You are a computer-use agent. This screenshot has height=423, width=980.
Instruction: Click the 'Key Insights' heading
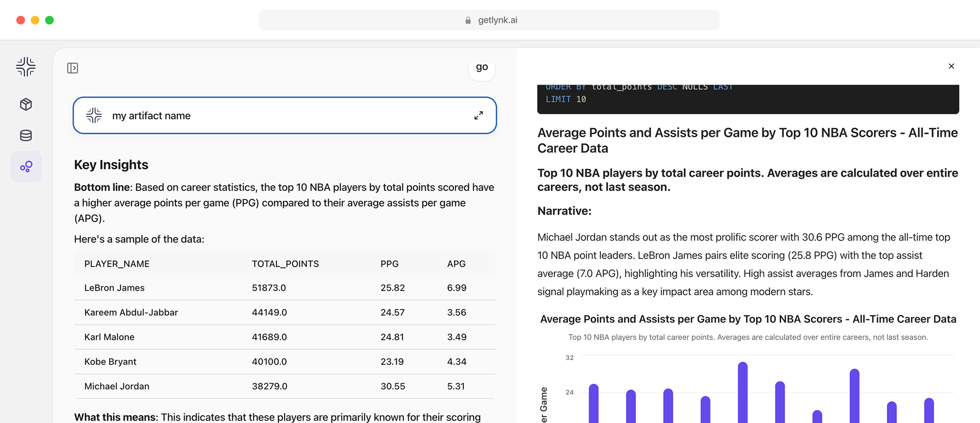(111, 165)
